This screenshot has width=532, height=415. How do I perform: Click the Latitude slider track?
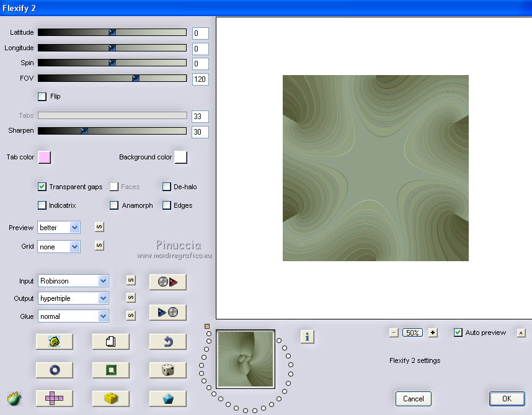pos(112,32)
